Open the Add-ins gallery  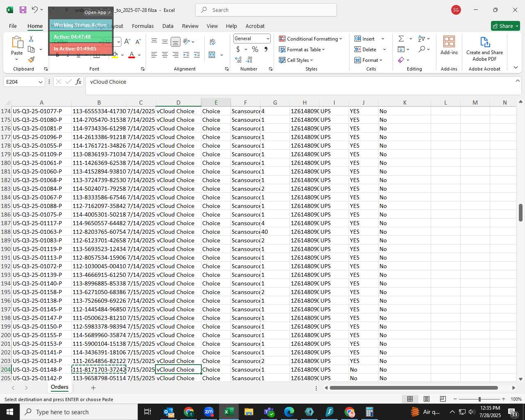click(449, 45)
